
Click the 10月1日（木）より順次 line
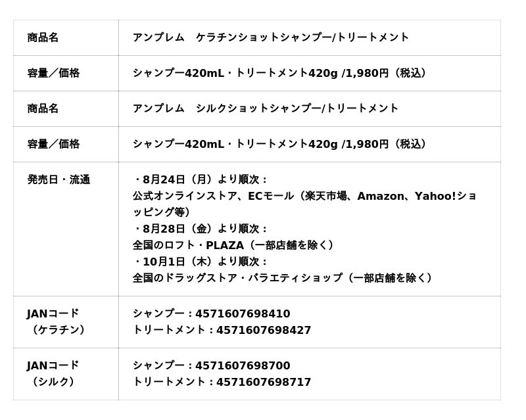click(201, 262)
